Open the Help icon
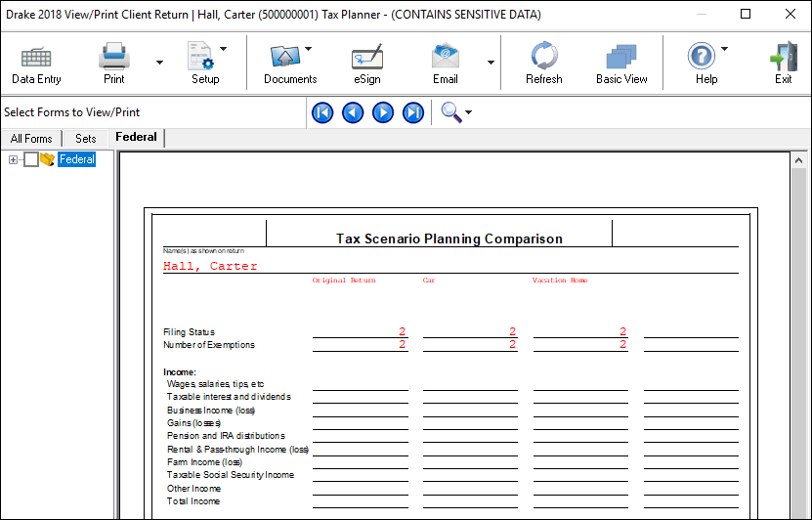 702,56
